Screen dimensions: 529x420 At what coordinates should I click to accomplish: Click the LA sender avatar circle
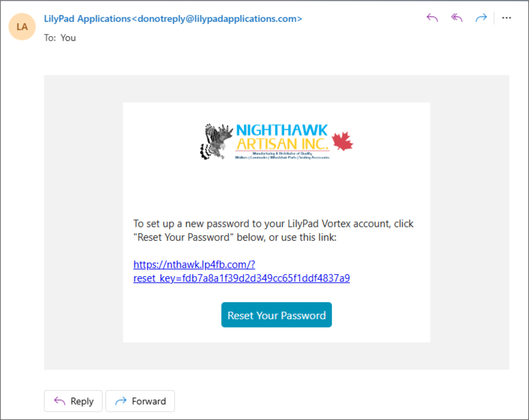coord(22,27)
